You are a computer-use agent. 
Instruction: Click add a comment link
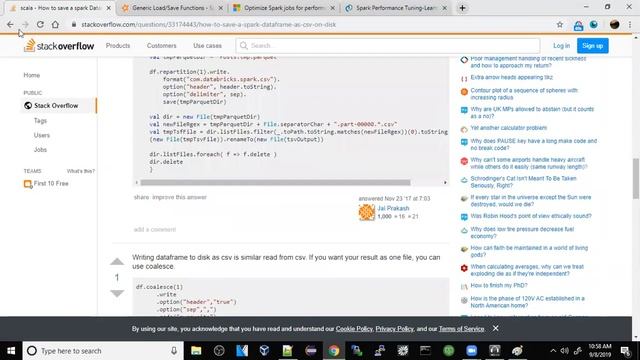[x=155, y=229]
